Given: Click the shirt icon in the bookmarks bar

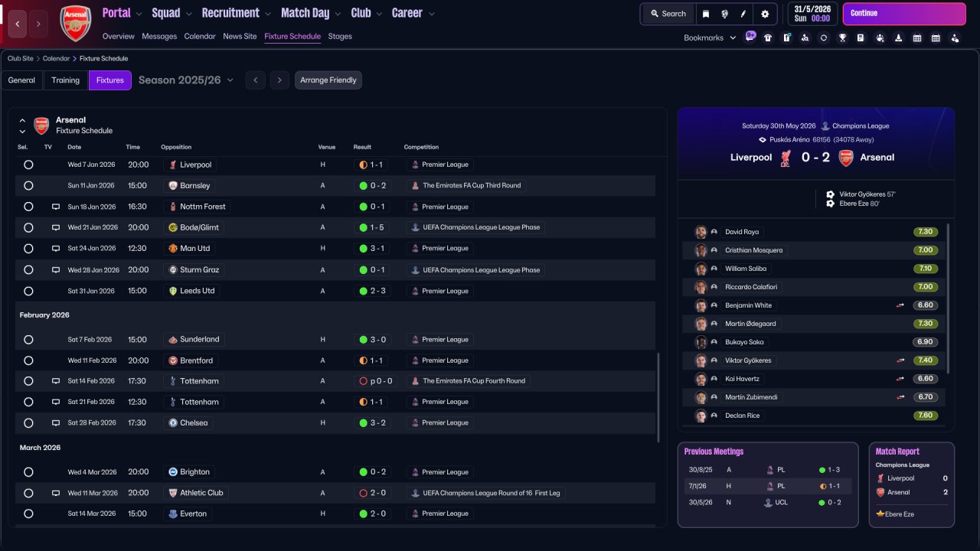Looking at the screenshot, I should (x=768, y=37).
